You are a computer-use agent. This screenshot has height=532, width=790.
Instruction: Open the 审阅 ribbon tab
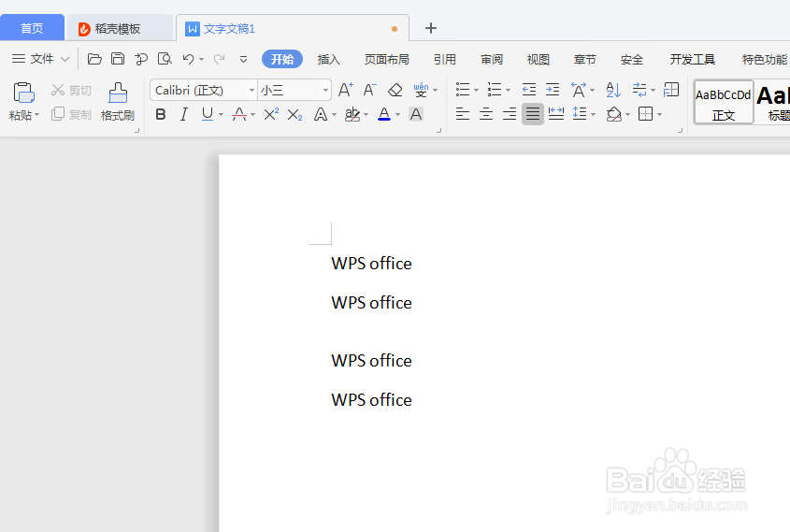tap(492, 60)
